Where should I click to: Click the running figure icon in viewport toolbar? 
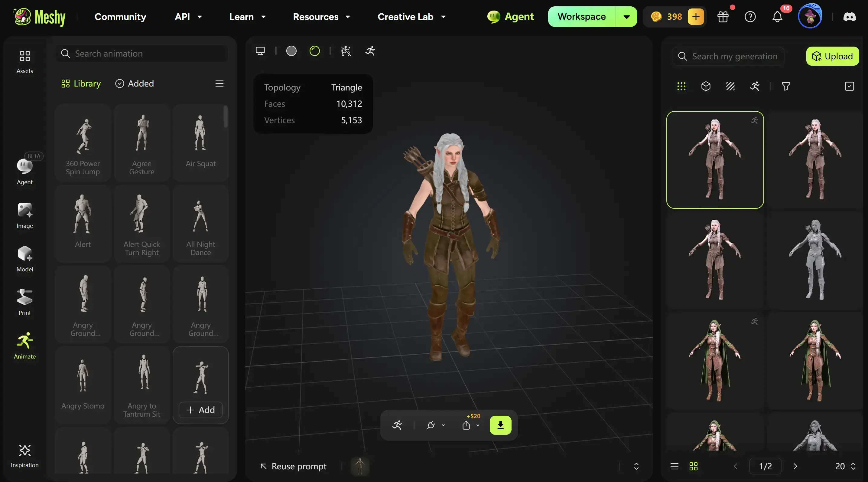[370, 51]
